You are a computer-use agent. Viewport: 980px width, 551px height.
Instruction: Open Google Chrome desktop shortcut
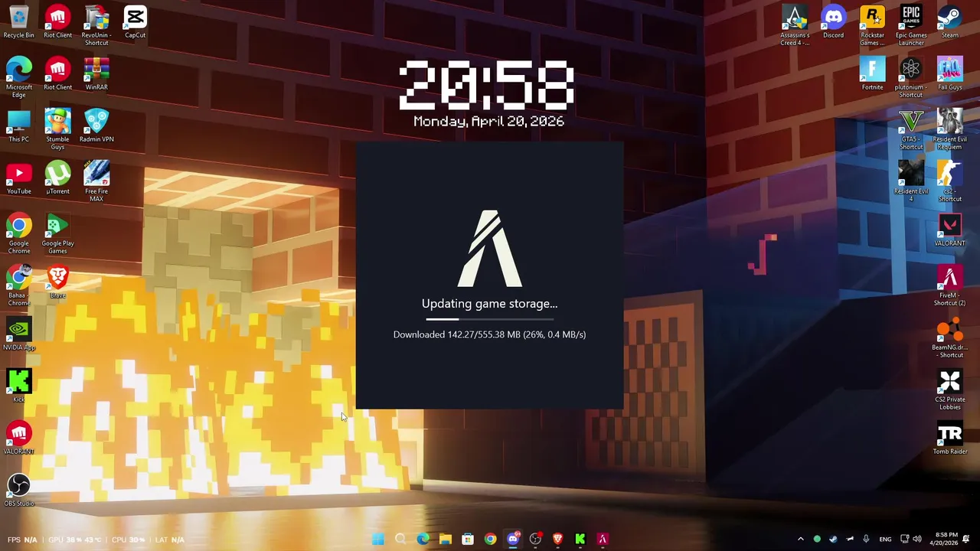pos(19,233)
